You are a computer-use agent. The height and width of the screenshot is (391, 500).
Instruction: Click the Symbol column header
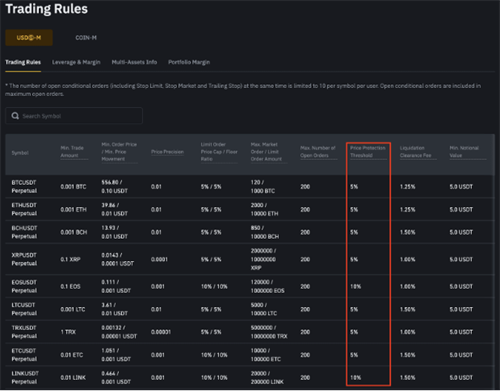[x=20, y=153]
